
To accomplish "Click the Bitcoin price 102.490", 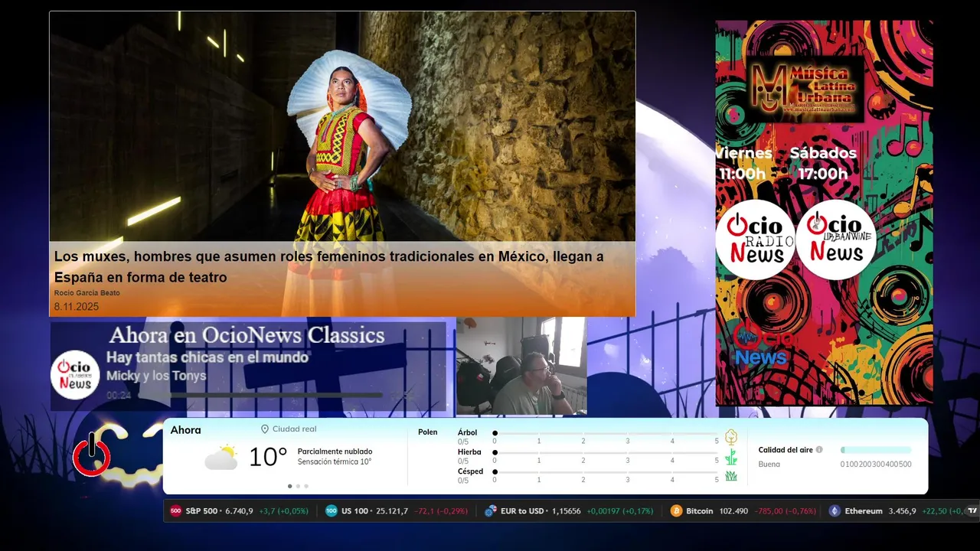I will click(x=733, y=510).
